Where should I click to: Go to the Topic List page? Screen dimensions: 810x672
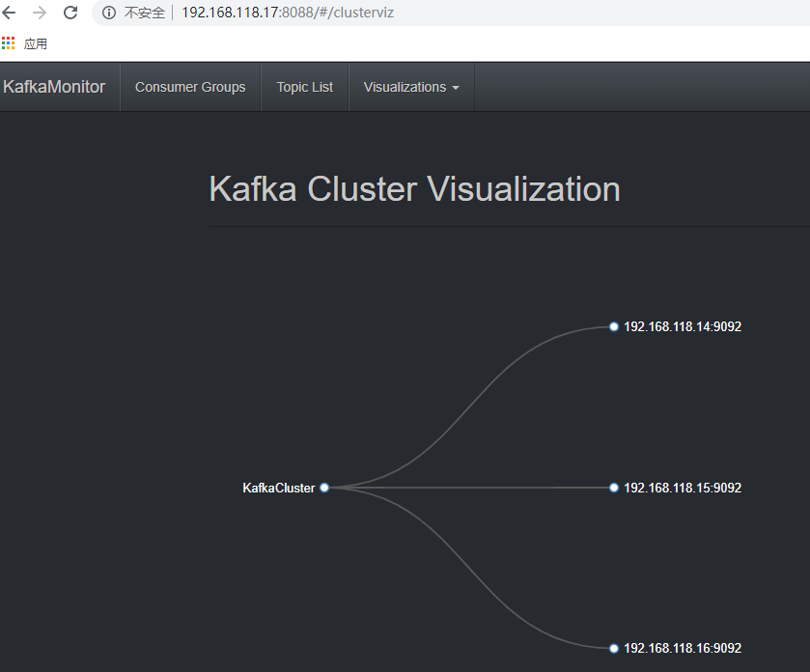(x=304, y=87)
